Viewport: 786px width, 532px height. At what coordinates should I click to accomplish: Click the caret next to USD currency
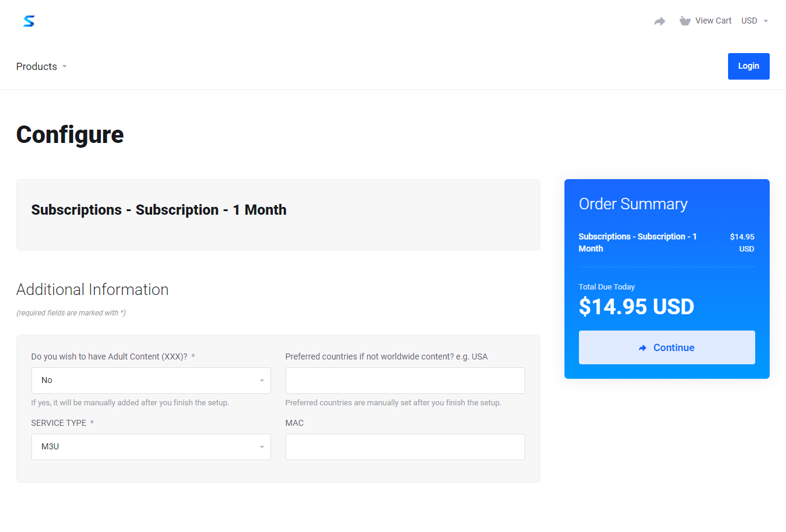pos(765,21)
